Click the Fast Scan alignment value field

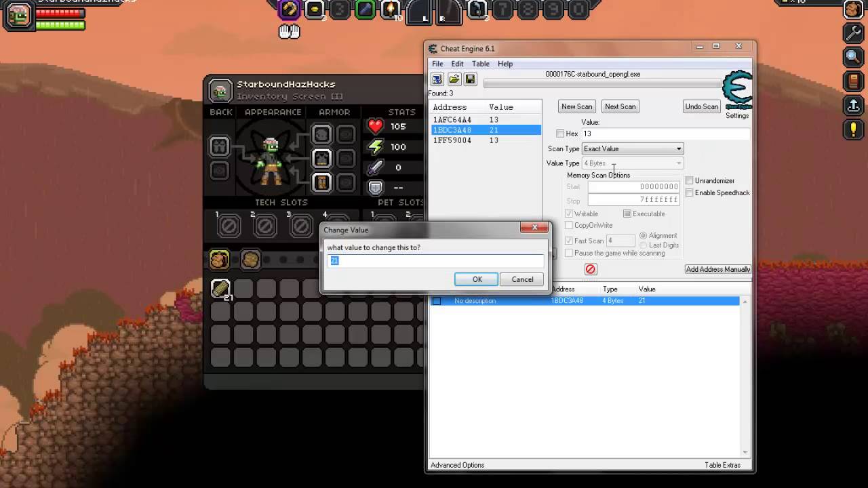pos(620,241)
